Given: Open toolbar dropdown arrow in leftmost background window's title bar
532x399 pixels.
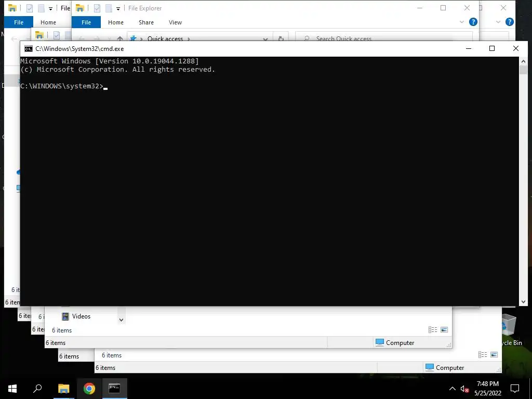Looking at the screenshot, I should (x=50, y=8).
